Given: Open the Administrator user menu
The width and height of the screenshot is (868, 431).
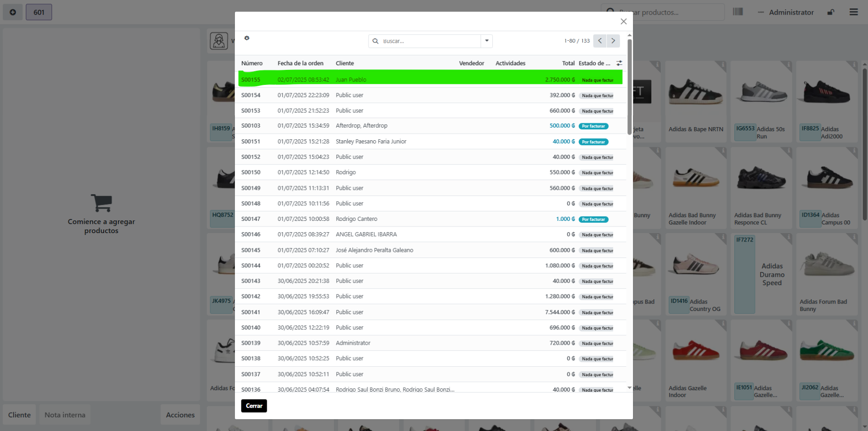Looking at the screenshot, I should click(786, 13).
